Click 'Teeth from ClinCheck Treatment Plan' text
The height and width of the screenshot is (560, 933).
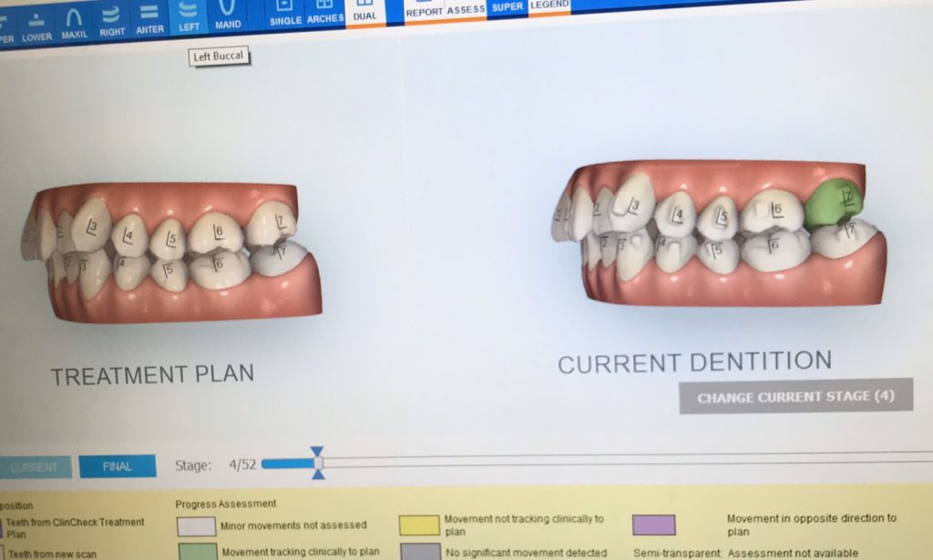click(75, 528)
